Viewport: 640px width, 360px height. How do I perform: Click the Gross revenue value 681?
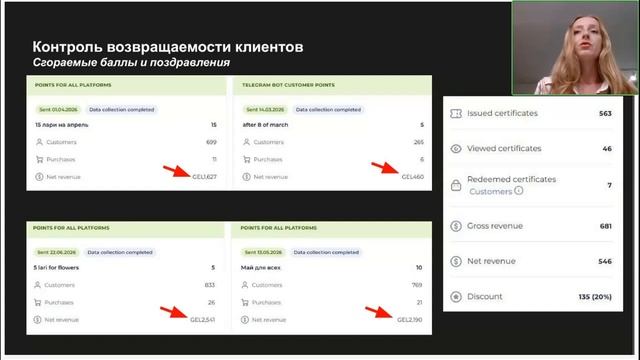coord(606,226)
